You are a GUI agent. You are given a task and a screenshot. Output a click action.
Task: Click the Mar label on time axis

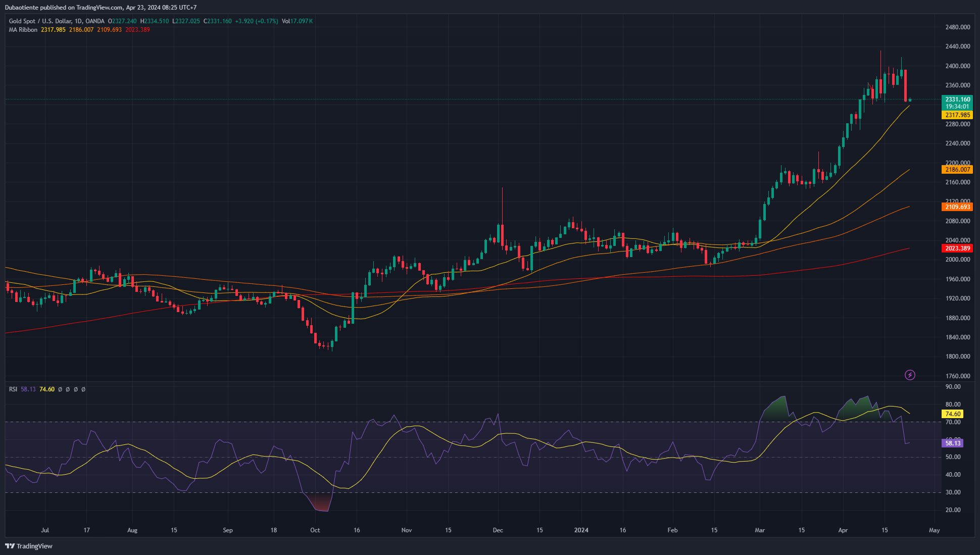click(x=760, y=530)
